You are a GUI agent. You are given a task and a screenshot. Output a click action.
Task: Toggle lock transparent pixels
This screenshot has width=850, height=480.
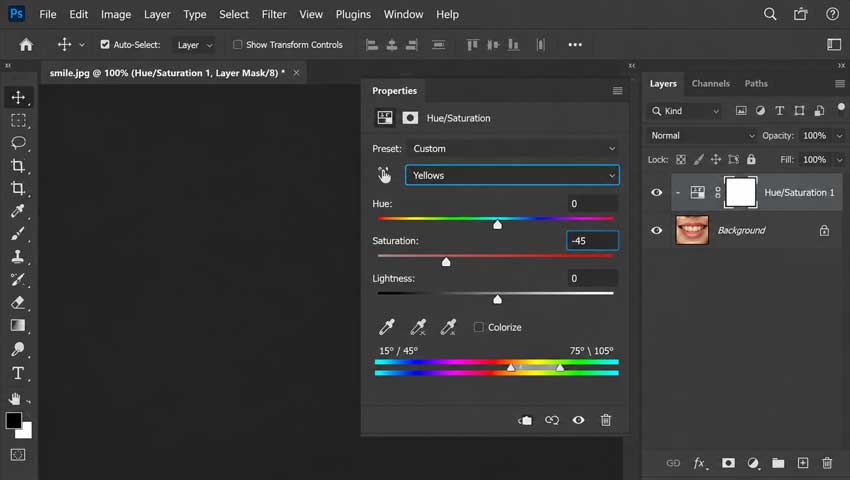[681, 159]
